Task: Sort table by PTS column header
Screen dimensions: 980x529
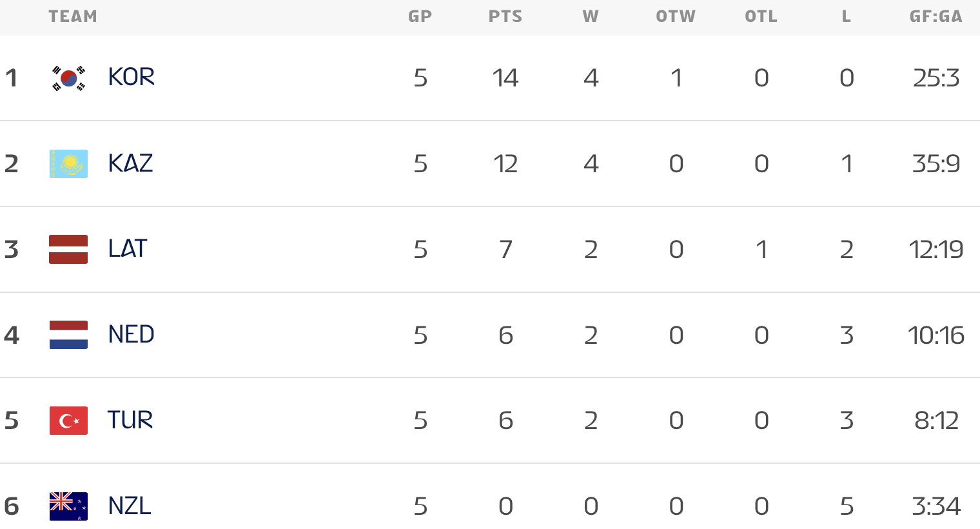Action: tap(505, 17)
